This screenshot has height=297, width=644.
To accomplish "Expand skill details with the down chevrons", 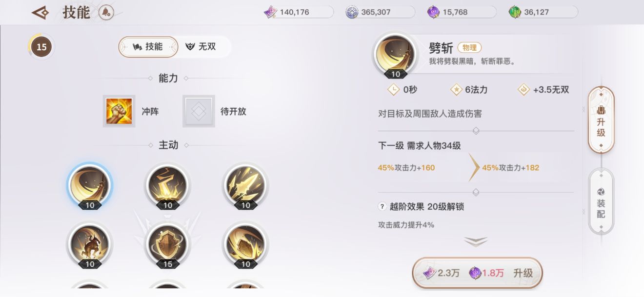I will point(476,242).
